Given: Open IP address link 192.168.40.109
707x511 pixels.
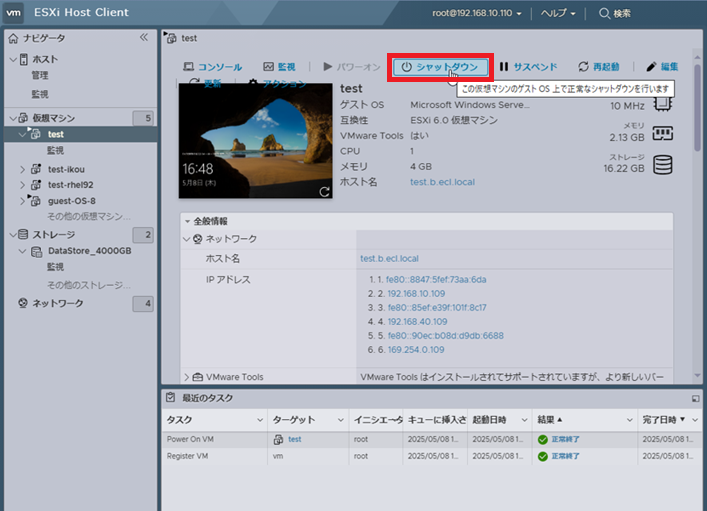Looking at the screenshot, I should tap(418, 322).
